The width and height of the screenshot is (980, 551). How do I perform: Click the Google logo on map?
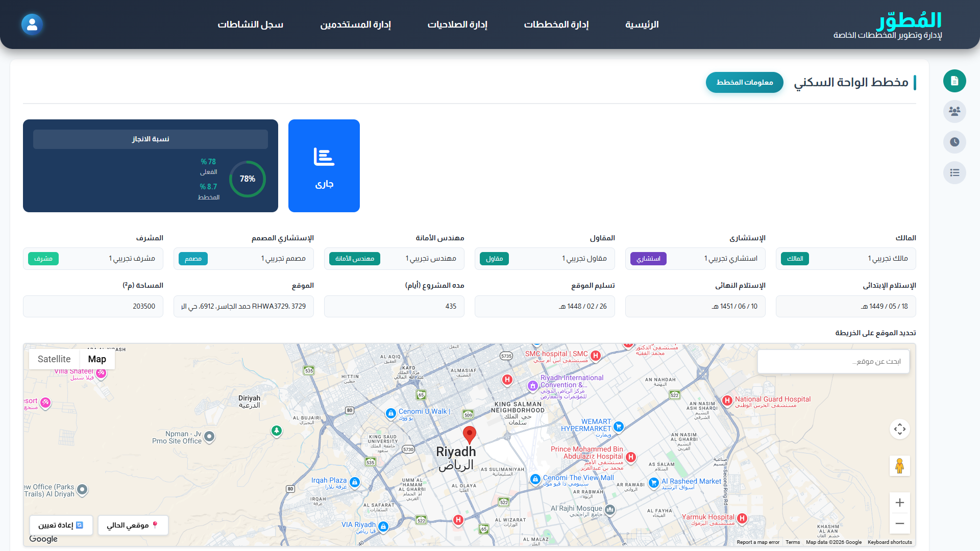(x=43, y=539)
